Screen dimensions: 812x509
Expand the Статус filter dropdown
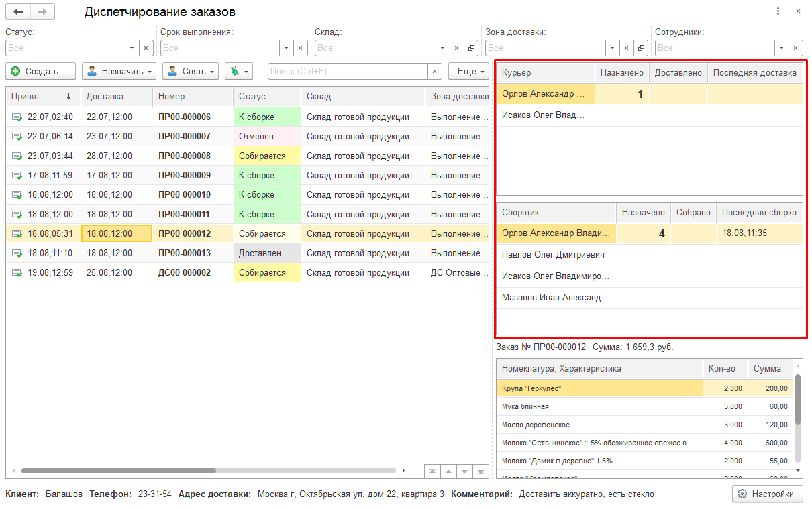click(131, 48)
